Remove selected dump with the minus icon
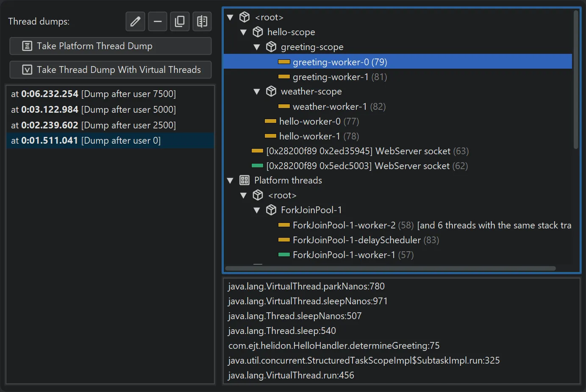Image resolution: width=586 pixels, height=392 pixels. (158, 21)
